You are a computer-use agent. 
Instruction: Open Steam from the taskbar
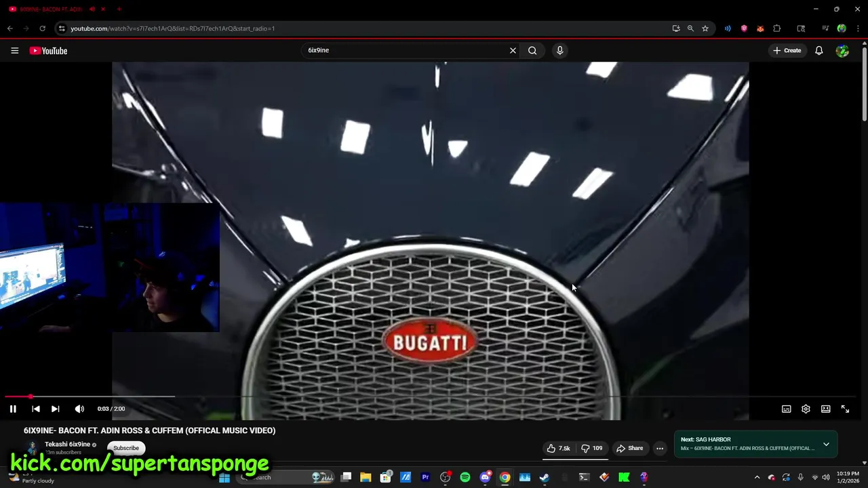click(x=545, y=477)
